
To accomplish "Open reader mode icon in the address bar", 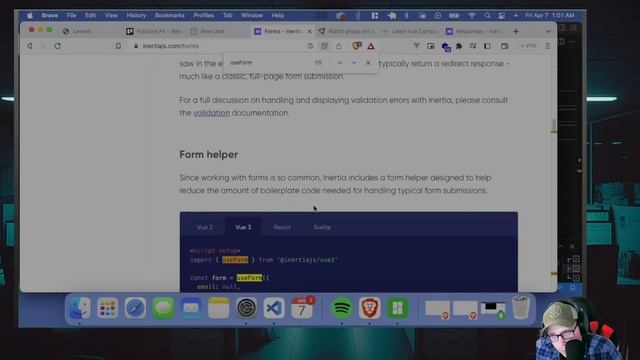I will pyautogui.click(x=324, y=46).
